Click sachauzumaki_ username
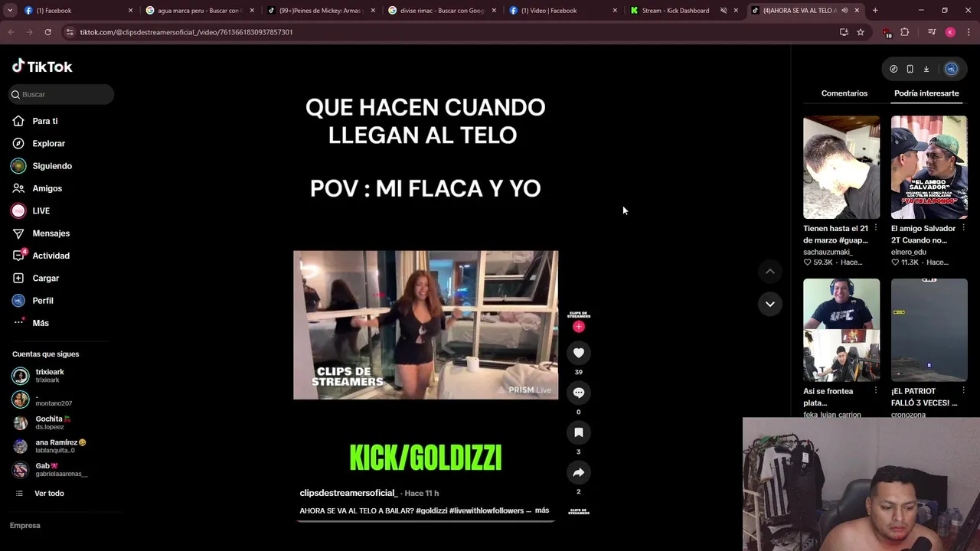This screenshot has width=980, height=551. (828, 252)
